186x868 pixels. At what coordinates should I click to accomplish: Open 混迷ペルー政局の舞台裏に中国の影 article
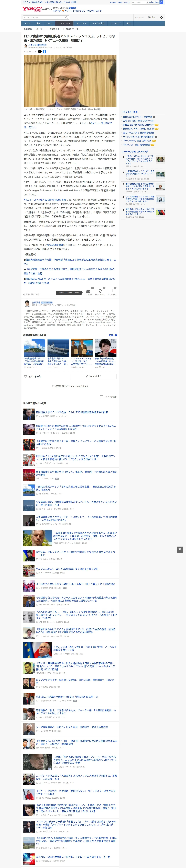[x=73, y=857]
